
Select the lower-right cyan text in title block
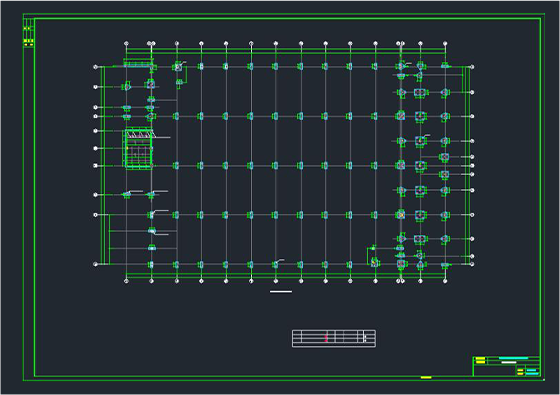click(x=532, y=374)
